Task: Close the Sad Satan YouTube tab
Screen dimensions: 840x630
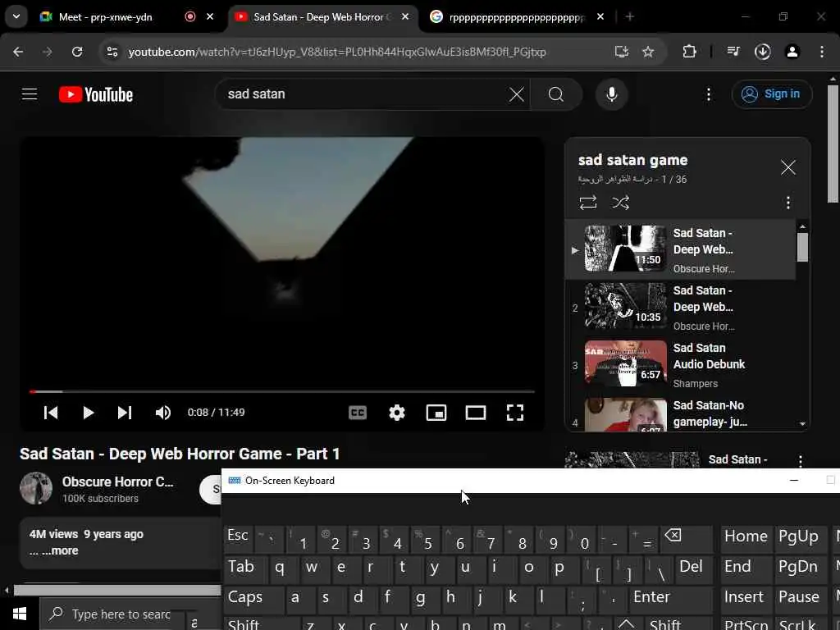Action: [x=405, y=16]
